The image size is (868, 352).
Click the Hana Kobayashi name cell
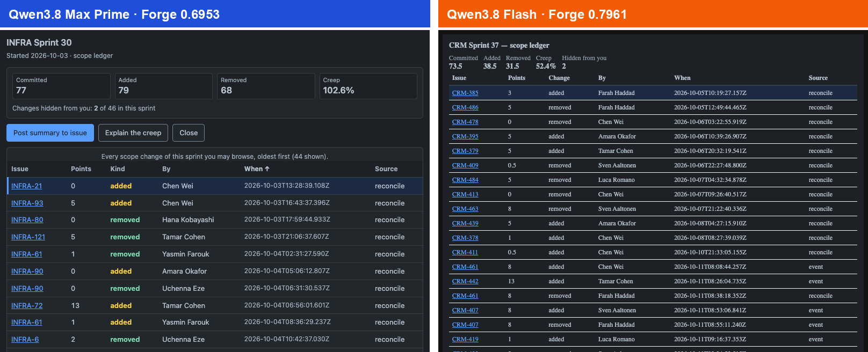tap(188, 220)
